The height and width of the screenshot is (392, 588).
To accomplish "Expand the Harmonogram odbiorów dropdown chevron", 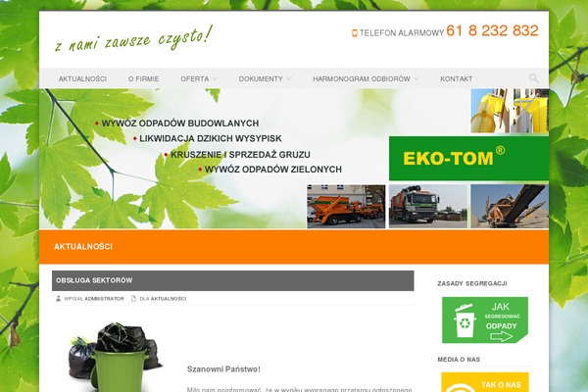I will [416, 78].
